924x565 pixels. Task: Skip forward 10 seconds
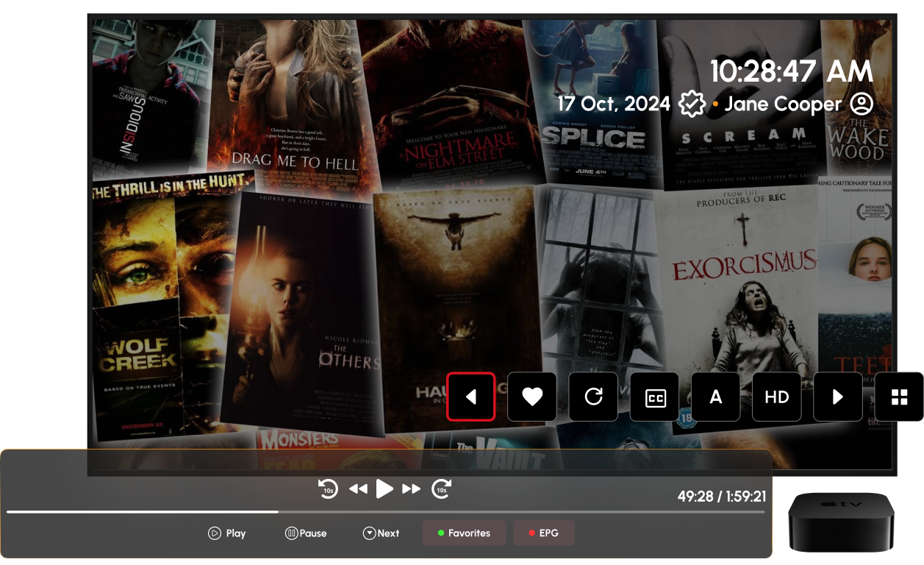click(x=441, y=488)
